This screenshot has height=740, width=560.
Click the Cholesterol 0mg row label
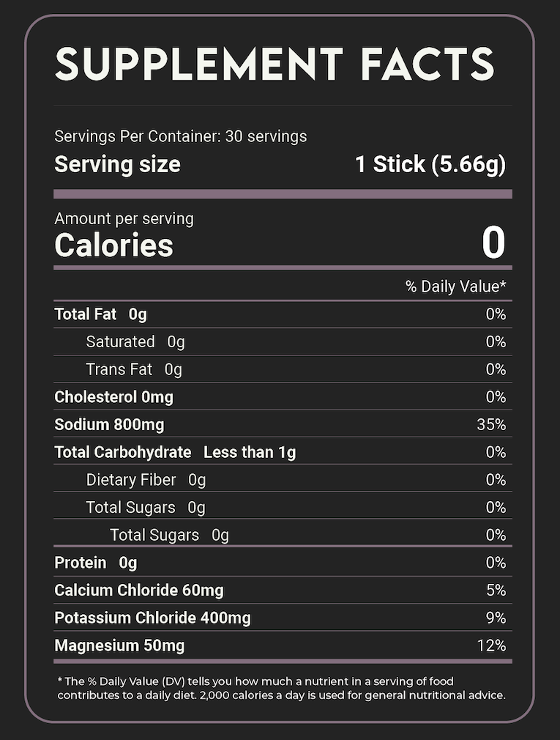pyautogui.click(x=113, y=397)
